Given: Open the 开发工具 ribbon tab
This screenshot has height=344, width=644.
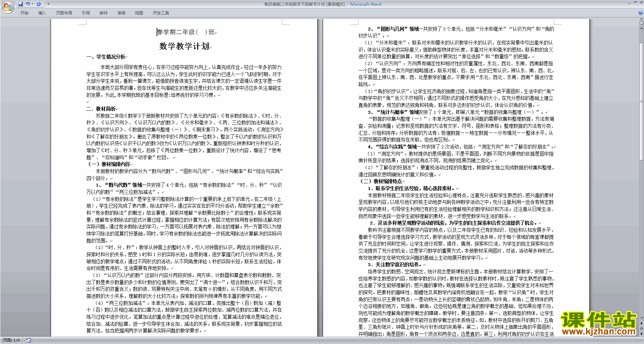Looking at the screenshot, I should (x=161, y=13).
